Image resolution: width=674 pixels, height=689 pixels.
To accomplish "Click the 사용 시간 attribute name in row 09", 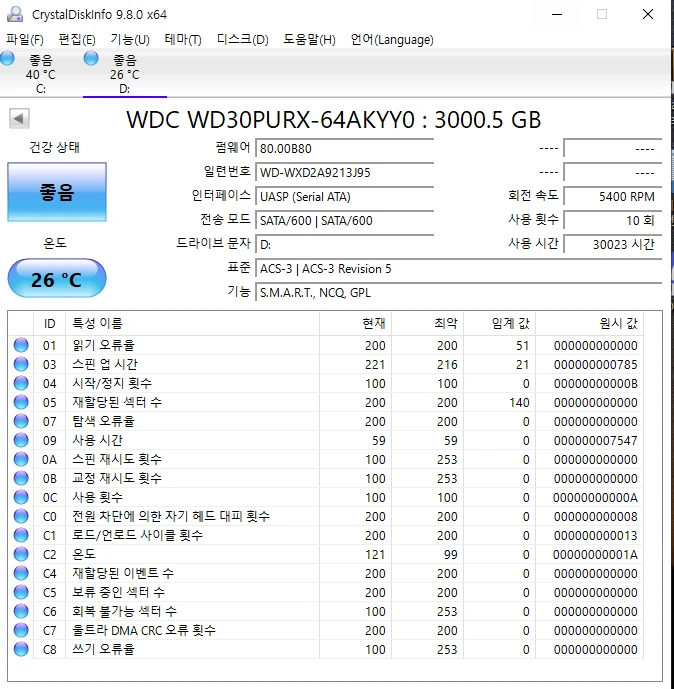I will [x=97, y=440].
